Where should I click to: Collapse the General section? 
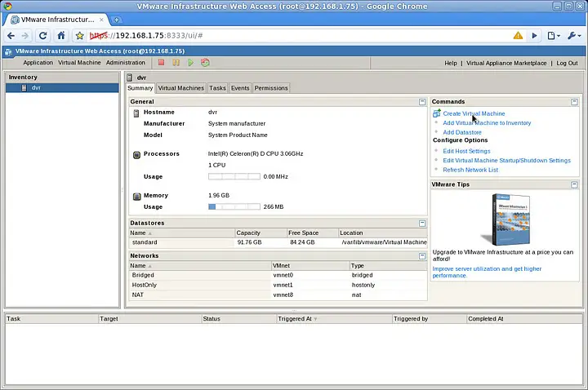pyautogui.click(x=422, y=102)
